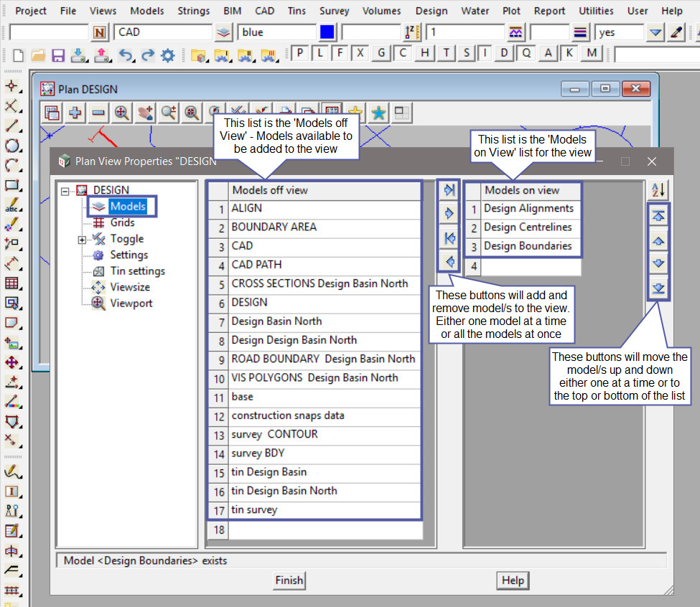
Task: Move selected model down one position
Action: pos(658,264)
